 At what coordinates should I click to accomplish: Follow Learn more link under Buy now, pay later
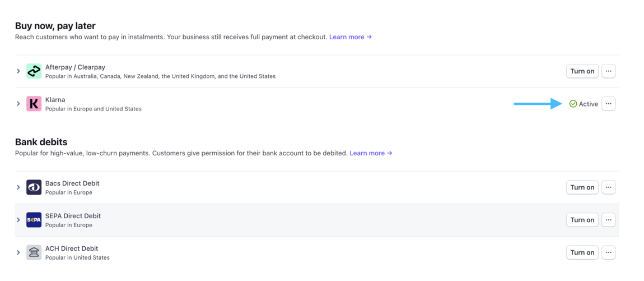[x=350, y=37]
